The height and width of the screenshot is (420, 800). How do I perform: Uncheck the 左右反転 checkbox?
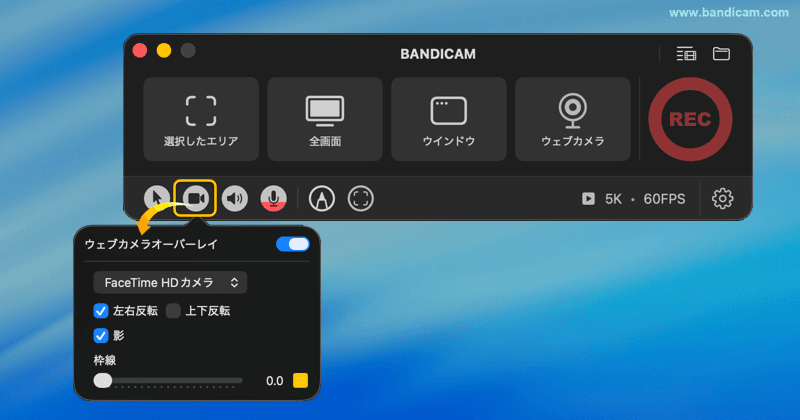(101, 311)
